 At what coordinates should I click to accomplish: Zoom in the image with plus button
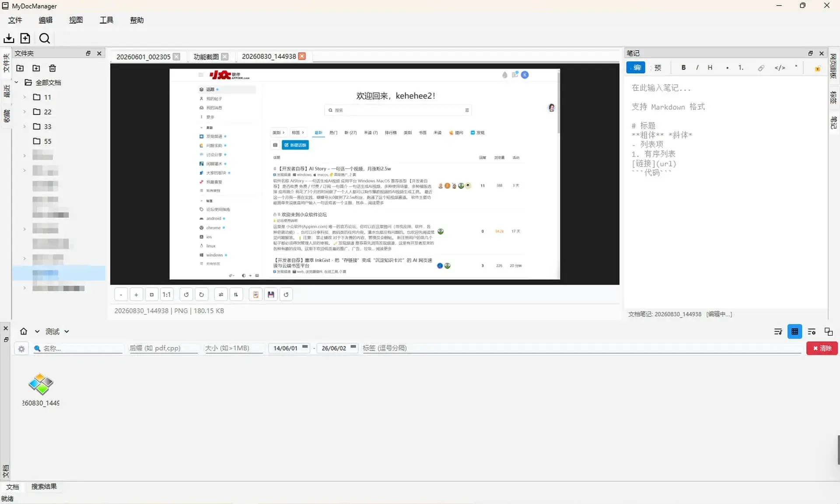coord(136,295)
